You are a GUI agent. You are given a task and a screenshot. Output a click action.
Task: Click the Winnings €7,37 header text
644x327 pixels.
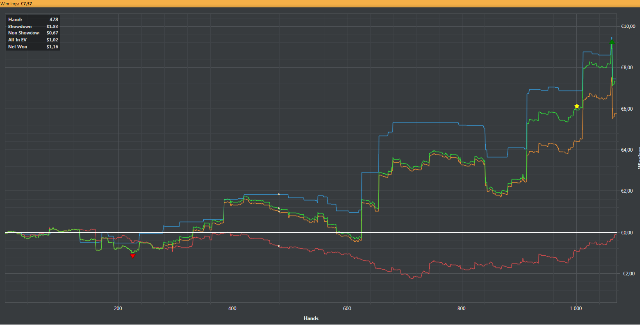16,4
